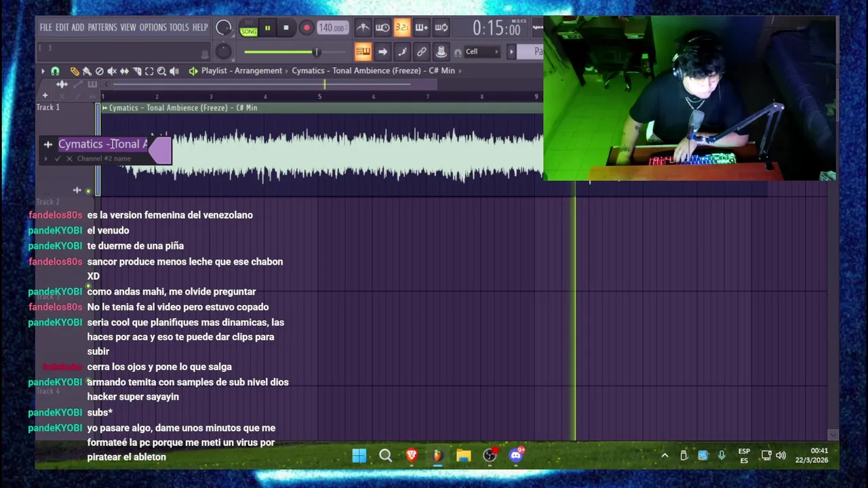The image size is (868, 488).
Task: Open the TOOLS menu
Action: tap(179, 28)
